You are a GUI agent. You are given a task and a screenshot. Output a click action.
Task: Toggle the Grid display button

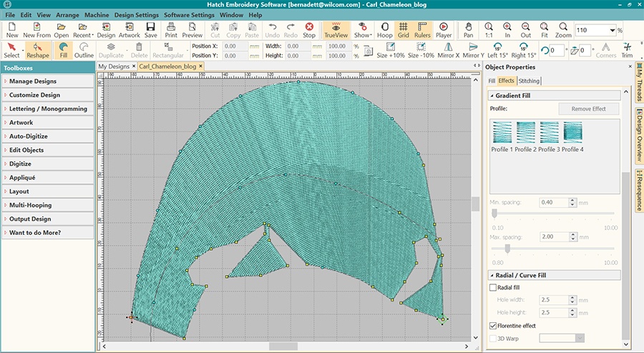pyautogui.click(x=404, y=29)
